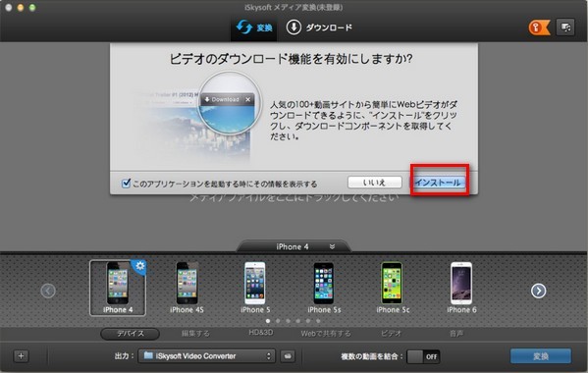This screenshot has width=588, height=373.
Task: Jump to the first preset page dot
Action: (x=268, y=321)
